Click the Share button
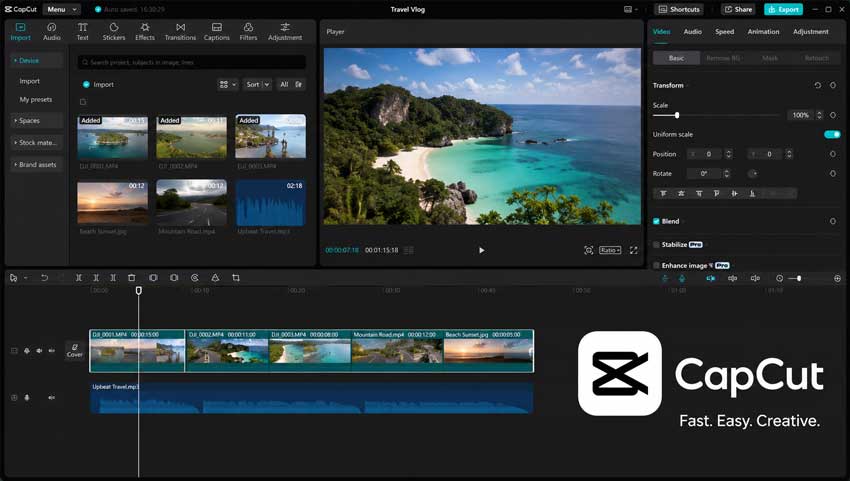The height and width of the screenshot is (481, 850). click(738, 9)
